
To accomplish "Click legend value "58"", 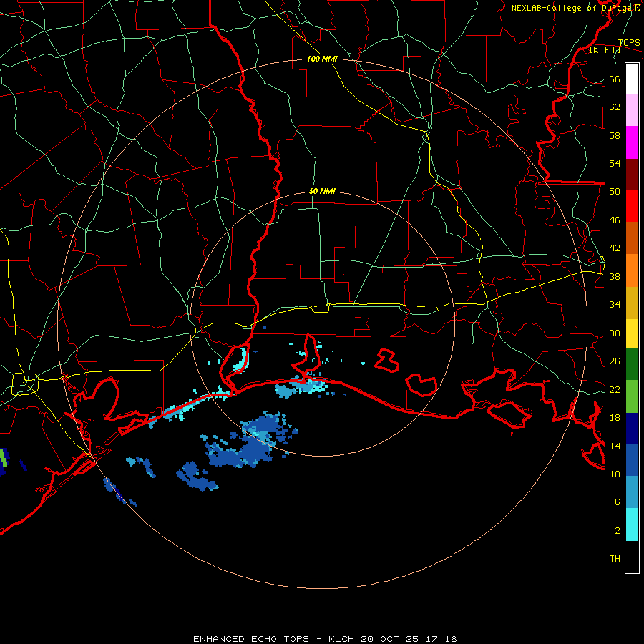I will (615, 135).
